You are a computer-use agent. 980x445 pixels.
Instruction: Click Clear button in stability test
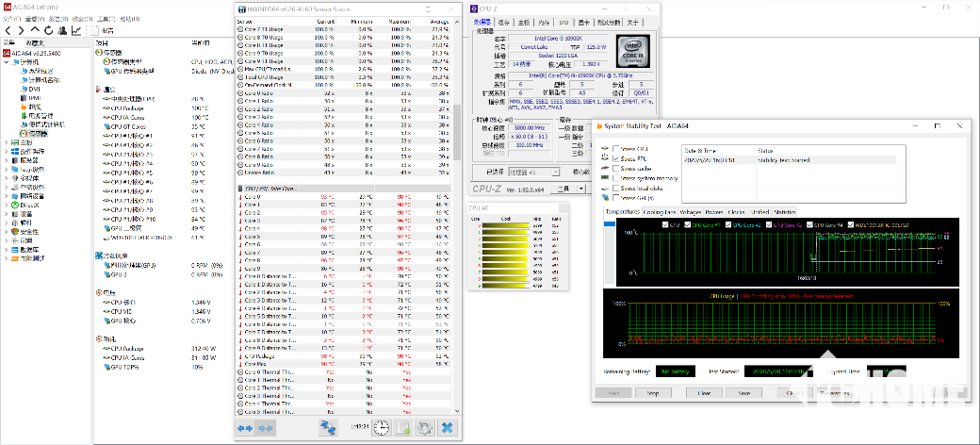point(704,393)
